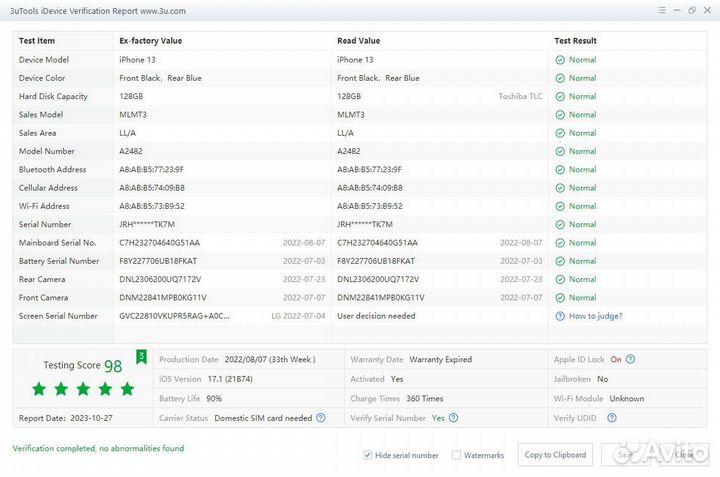The height and width of the screenshot is (477, 720).
Task: Click the Normal checkmark in Sales Area row
Action: click(560, 133)
